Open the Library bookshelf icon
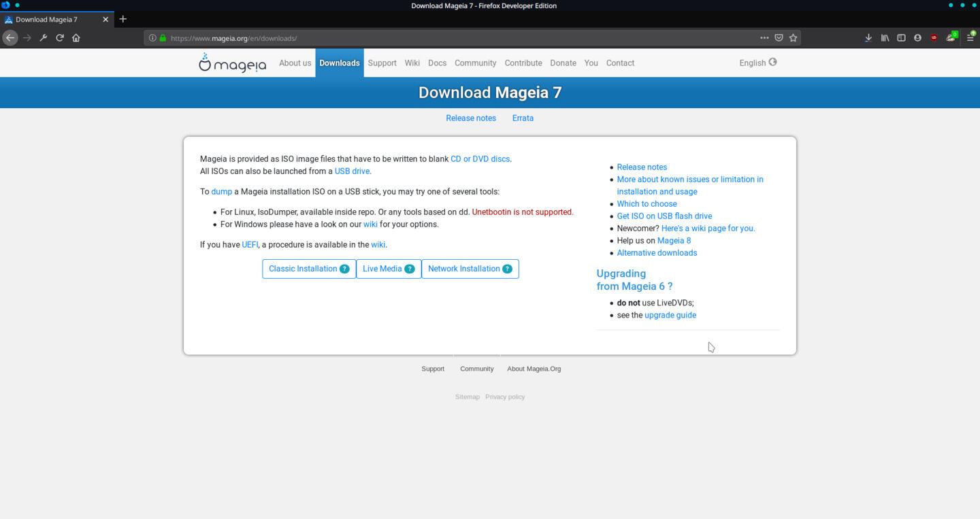The width and height of the screenshot is (980, 519). point(885,38)
